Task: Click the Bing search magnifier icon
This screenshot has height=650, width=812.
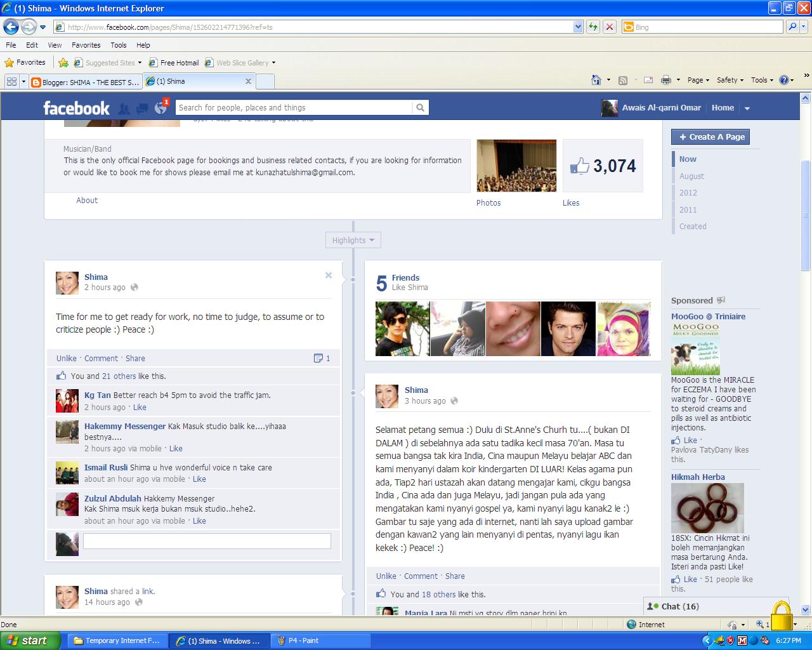Action: point(792,27)
